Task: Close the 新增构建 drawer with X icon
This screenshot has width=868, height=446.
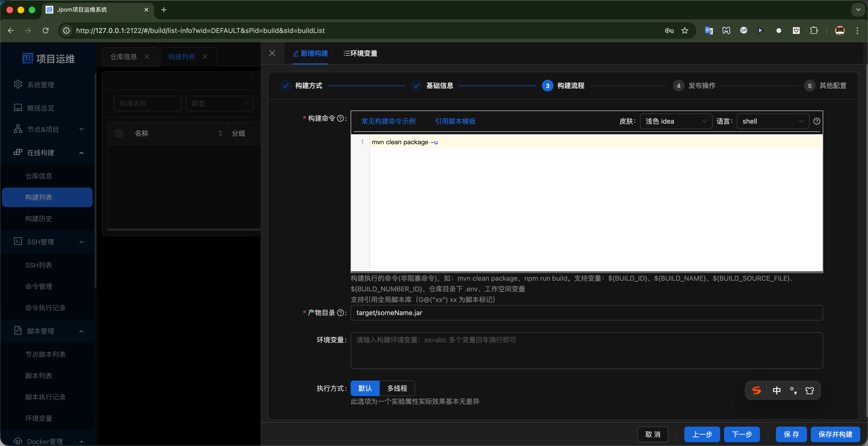Action: (272, 53)
